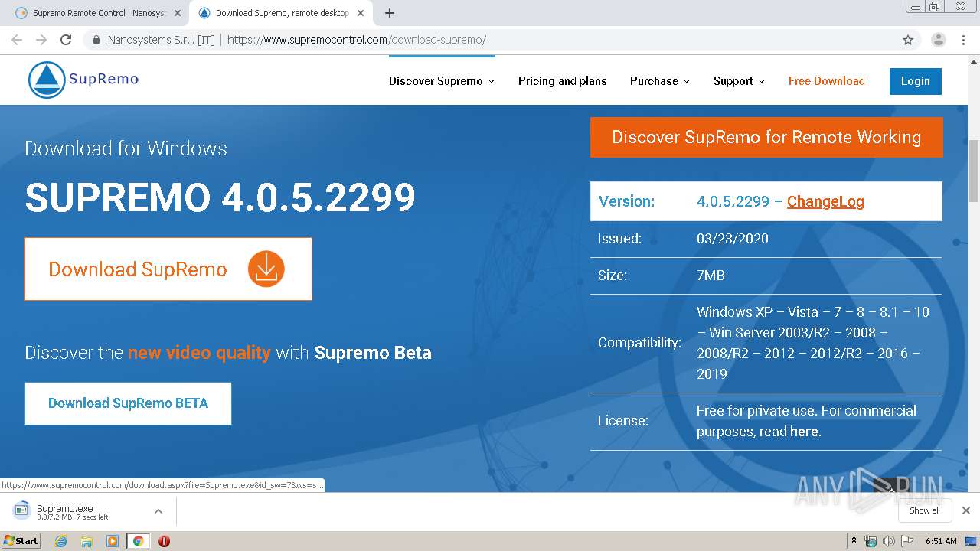Image resolution: width=980 pixels, height=551 pixels.
Task: Bookmark this page with the star icon
Action: click(x=908, y=40)
